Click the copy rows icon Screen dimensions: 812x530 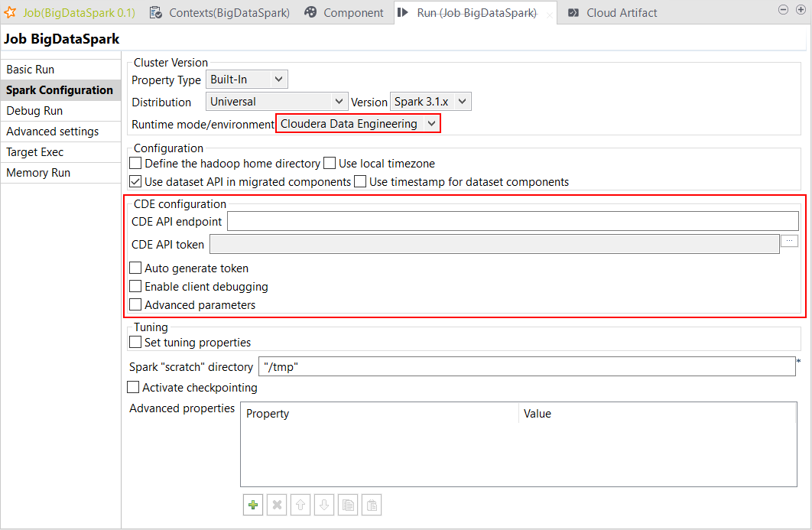pyautogui.click(x=348, y=505)
